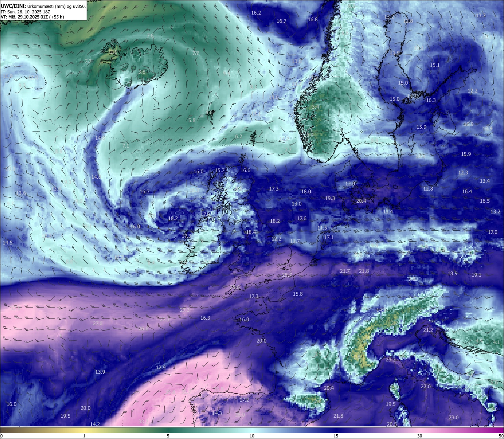Click the 5.8 map value
504x439 pixels.
[192, 120]
